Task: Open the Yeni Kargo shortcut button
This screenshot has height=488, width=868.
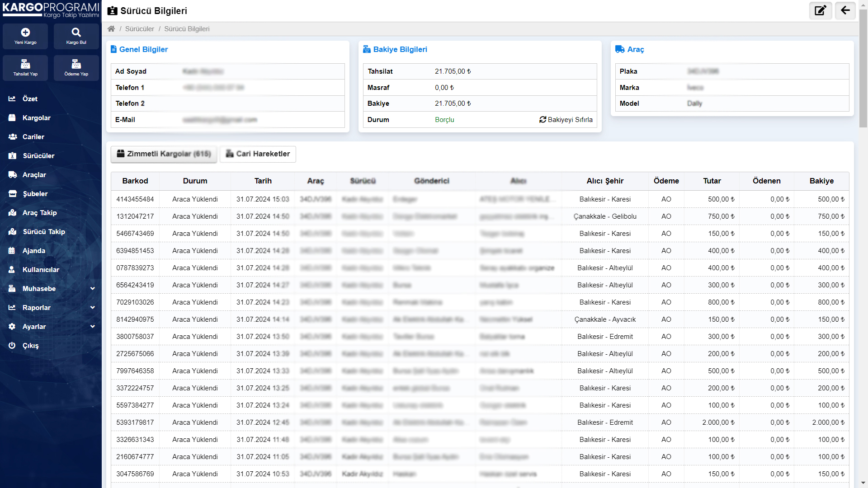Action: [x=25, y=36]
